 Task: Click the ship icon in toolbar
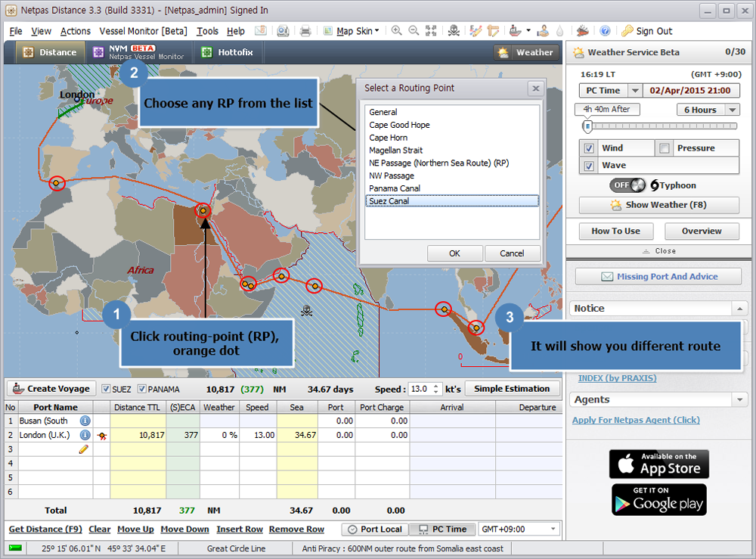(x=515, y=31)
